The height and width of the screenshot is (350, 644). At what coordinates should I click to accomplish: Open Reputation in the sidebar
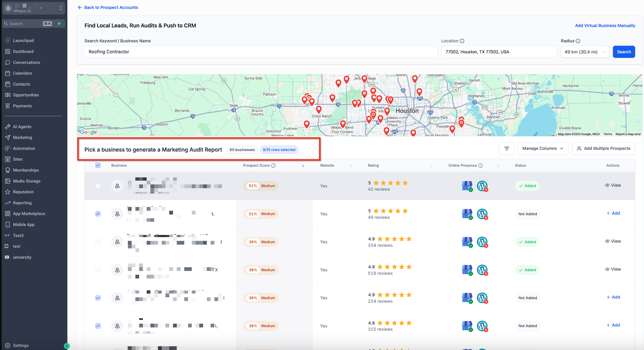coord(23,192)
